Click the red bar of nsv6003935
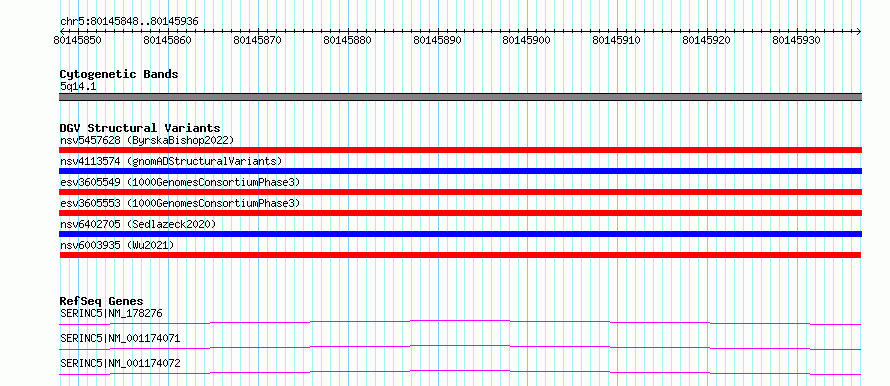The height and width of the screenshot is (386, 890). point(460,255)
